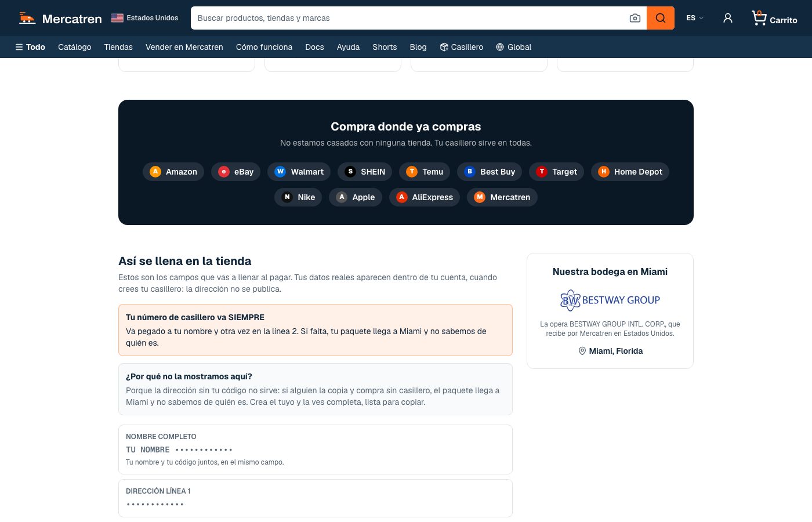Click the Mercatren brand name
The width and height of the screenshot is (812, 522).
[x=72, y=19]
